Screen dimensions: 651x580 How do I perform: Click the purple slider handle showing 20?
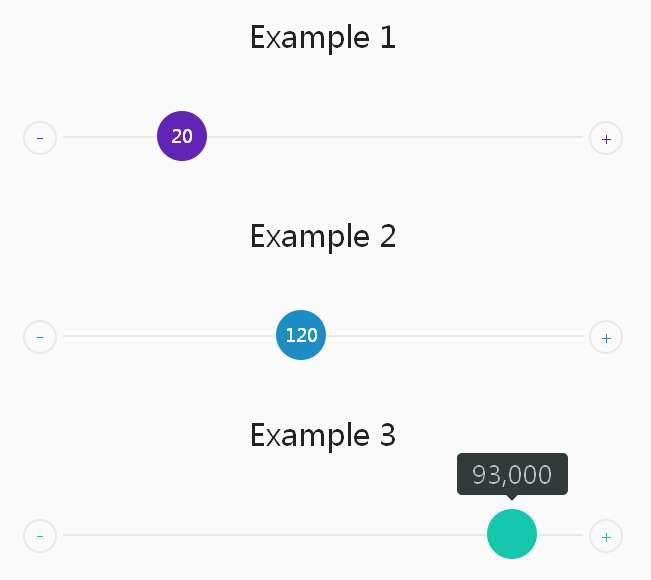(182, 136)
